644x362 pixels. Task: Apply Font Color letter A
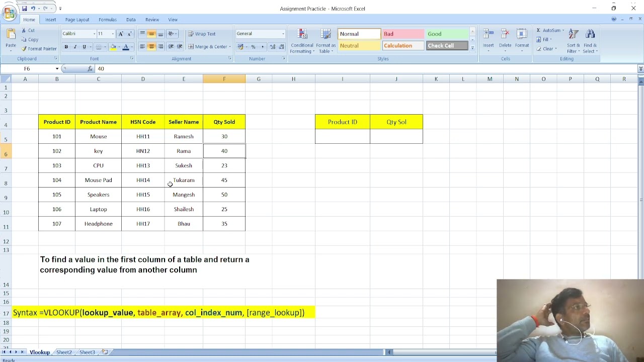pyautogui.click(x=126, y=47)
